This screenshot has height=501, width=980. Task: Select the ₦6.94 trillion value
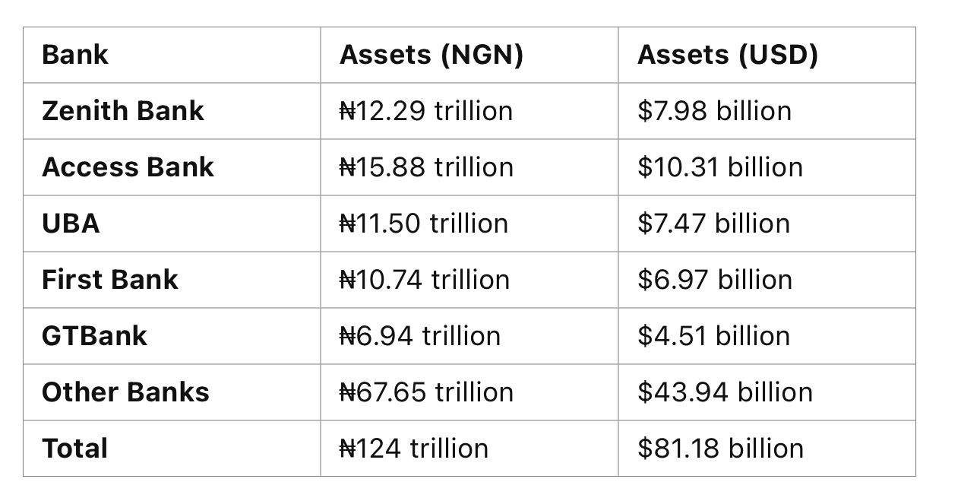[x=419, y=336]
